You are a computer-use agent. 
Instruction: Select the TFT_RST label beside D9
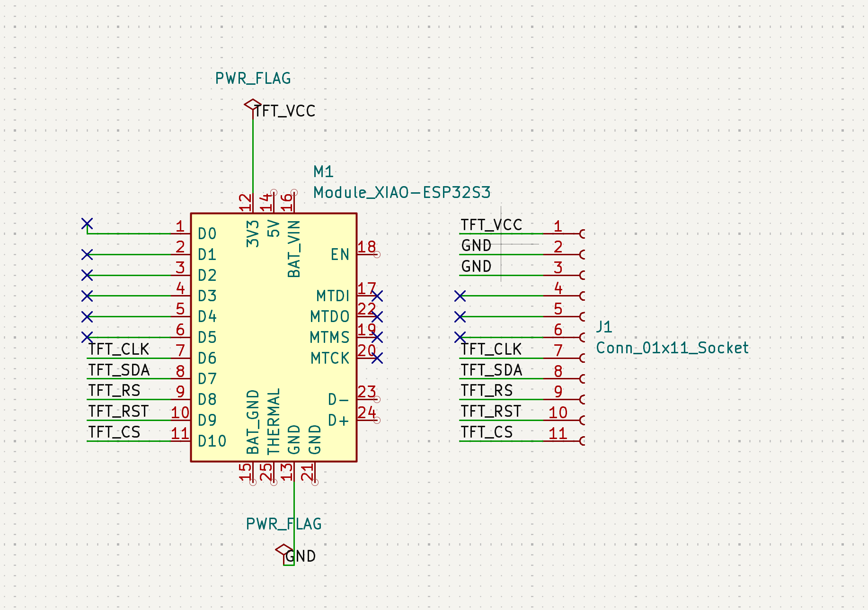click(x=119, y=412)
